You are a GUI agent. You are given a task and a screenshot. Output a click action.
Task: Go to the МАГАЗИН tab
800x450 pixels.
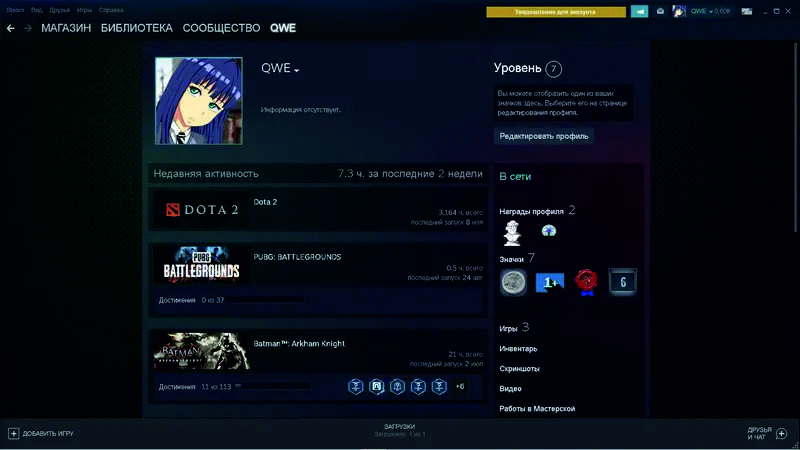[x=66, y=28]
